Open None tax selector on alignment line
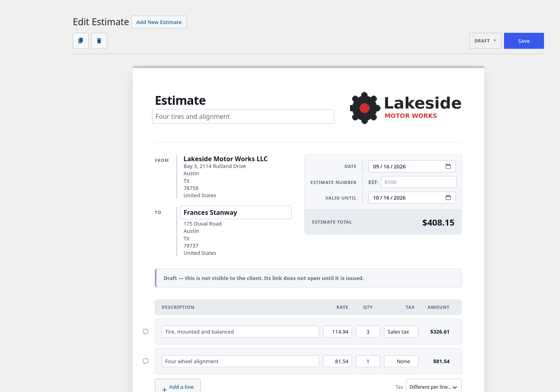 pos(401,361)
